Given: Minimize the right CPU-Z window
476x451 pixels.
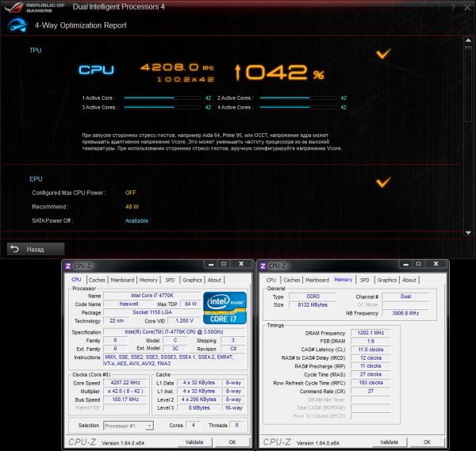Looking at the screenshot, I should 406,264.
